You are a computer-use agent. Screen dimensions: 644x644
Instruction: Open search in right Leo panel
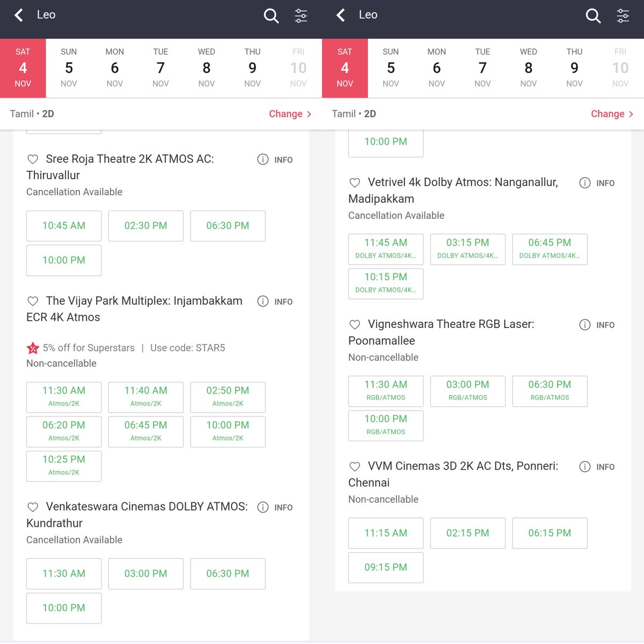[x=593, y=16]
